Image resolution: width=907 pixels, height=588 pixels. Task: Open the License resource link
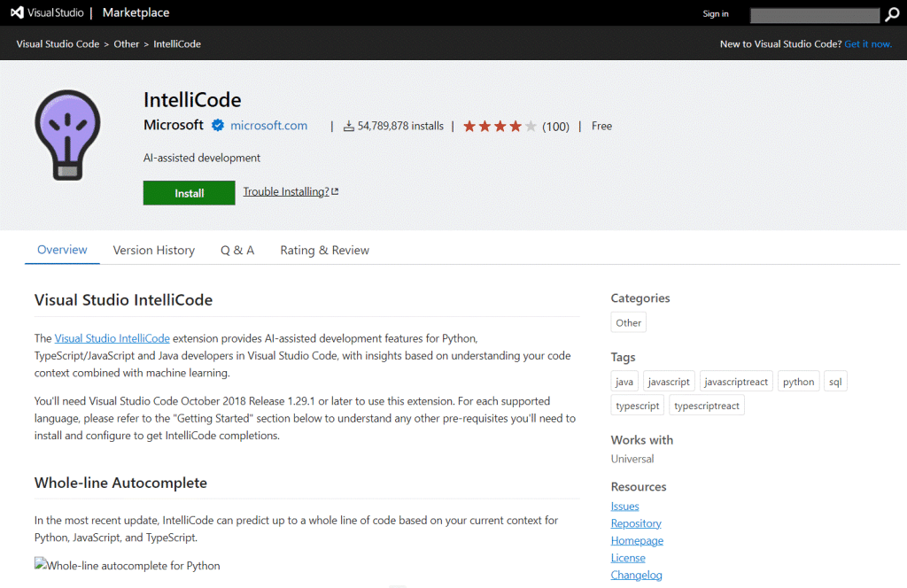[x=628, y=558]
